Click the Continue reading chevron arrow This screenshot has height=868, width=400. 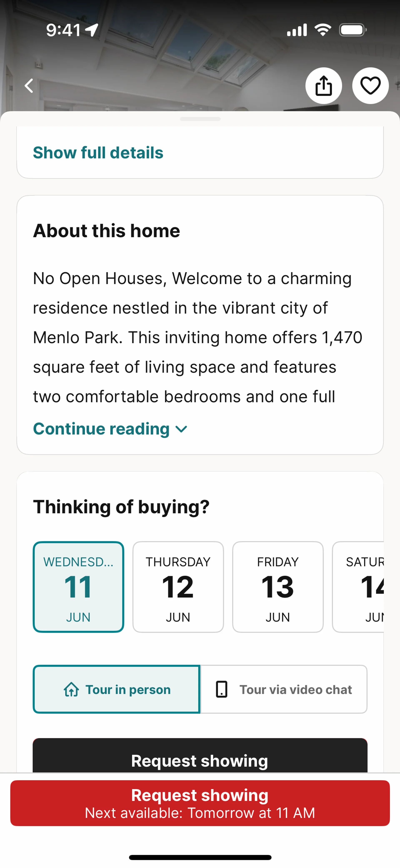(x=181, y=429)
